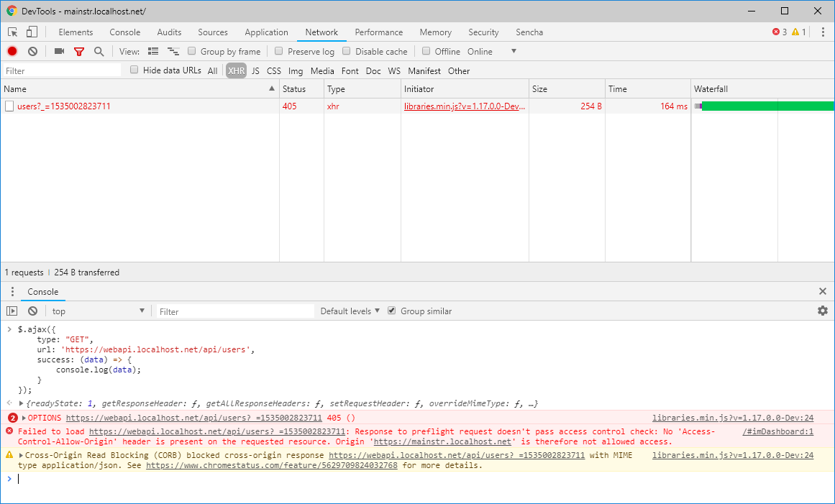Click the yellow warning count indicator
The height and width of the screenshot is (504, 835).
(x=799, y=32)
